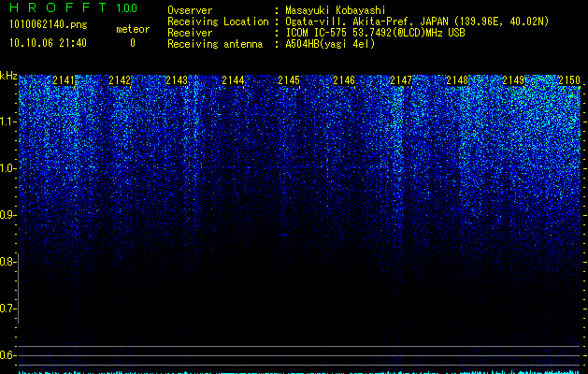Screen dimensions: 588x374
Task: Click the 2149 time marker
Action: click(x=513, y=80)
